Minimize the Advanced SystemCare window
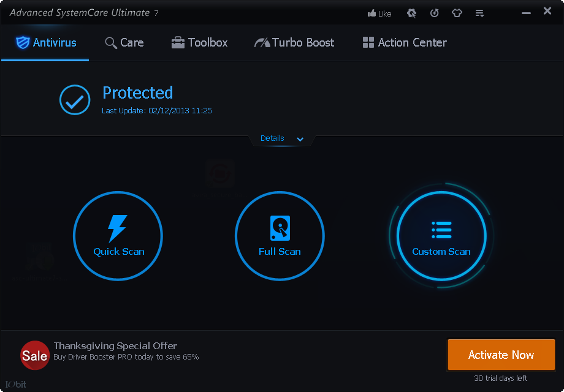 point(525,12)
